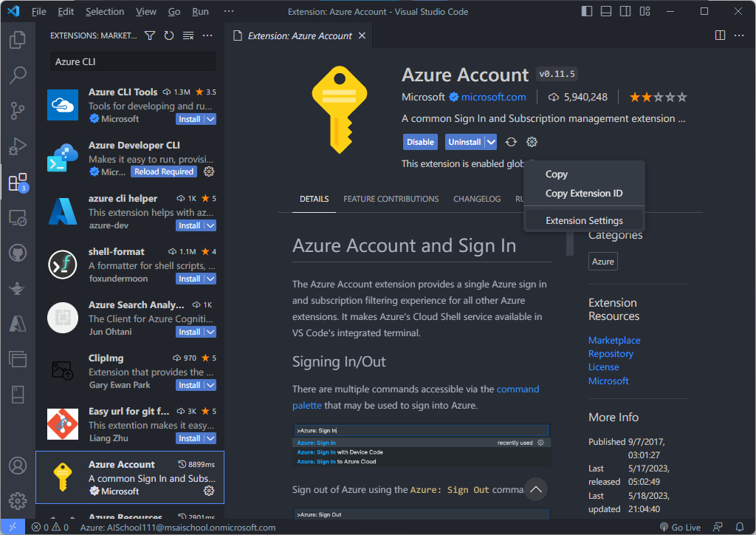The image size is (756, 535).
Task: Click the star rating of Azure Account
Action: coord(658,97)
